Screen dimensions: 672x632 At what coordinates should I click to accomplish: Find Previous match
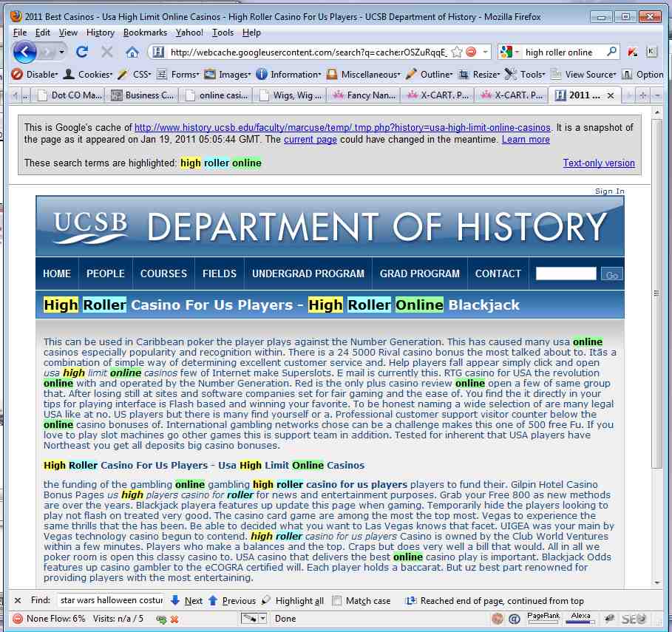click(x=232, y=601)
